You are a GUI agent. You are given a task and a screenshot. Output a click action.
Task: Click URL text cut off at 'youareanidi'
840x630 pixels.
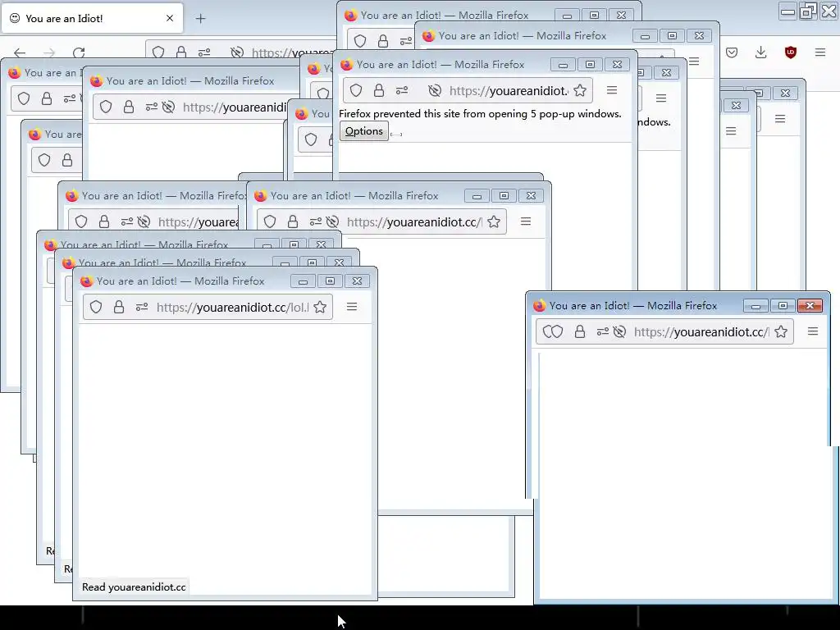coord(234,107)
